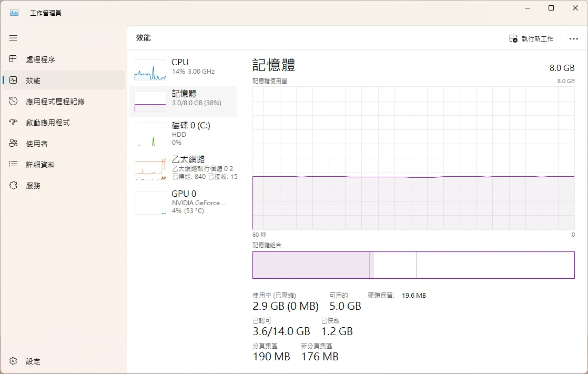The image size is (588, 374).
Task: Maximize the Task Manager window
Action: [551, 8]
